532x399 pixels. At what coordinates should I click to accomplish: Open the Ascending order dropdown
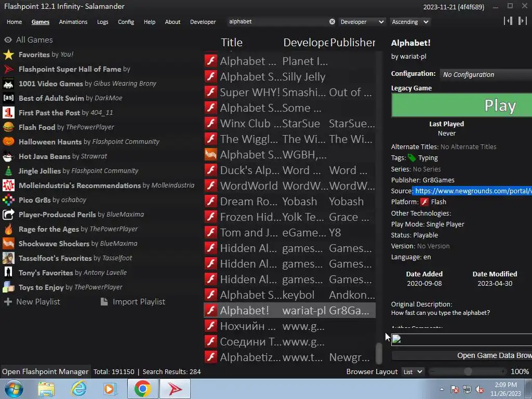point(410,22)
